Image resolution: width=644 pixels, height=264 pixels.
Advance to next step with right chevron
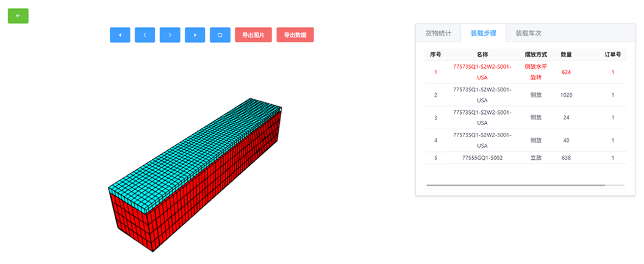click(x=170, y=35)
